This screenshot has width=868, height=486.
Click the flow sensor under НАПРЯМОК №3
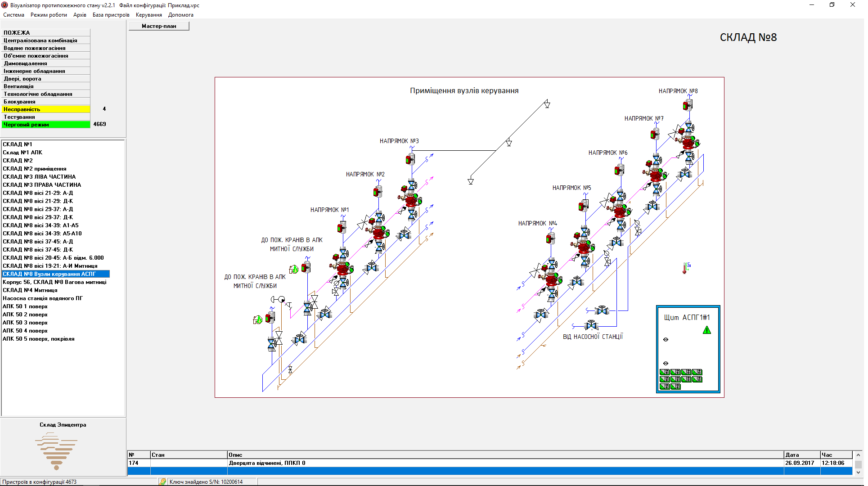click(410, 159)
